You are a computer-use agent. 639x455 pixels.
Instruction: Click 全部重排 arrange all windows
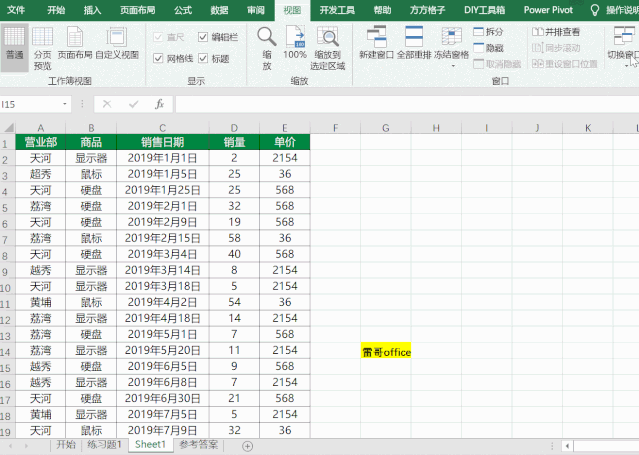[x=414, y=43]
